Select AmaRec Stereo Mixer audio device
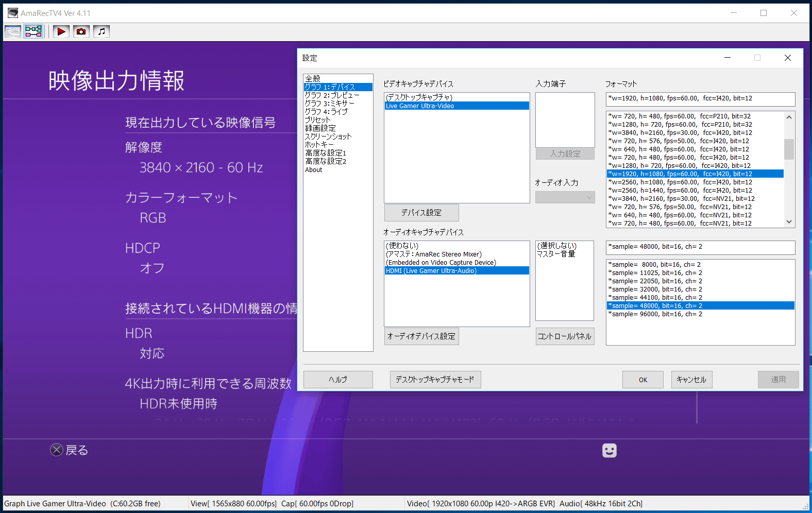Image resolution: width=812 pixels, height=513 pixels. (x=457, y=254)
